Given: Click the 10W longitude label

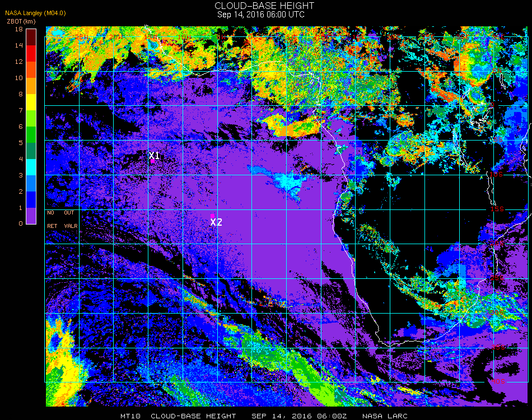Looking at the screenshot, I should (x=184, y=36).
